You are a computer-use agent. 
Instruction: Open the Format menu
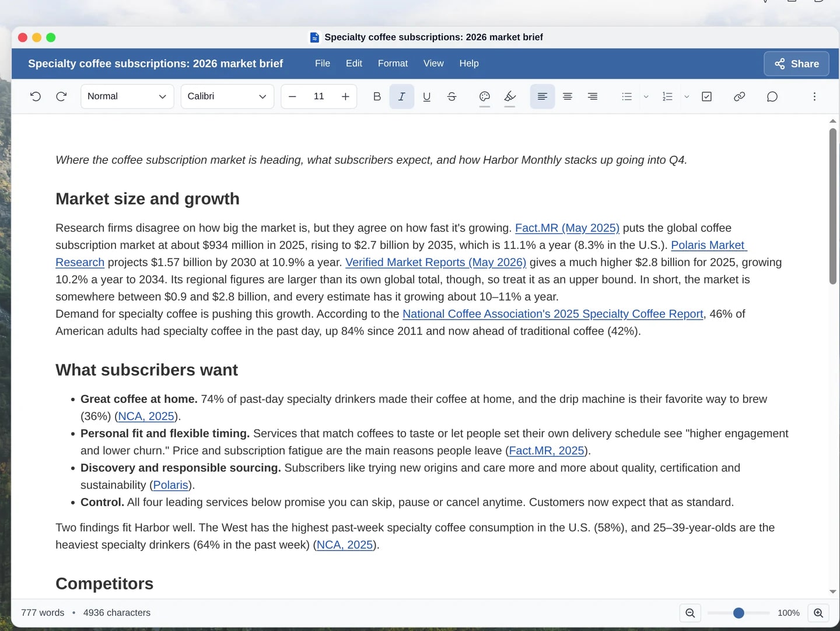pos(393,64)
